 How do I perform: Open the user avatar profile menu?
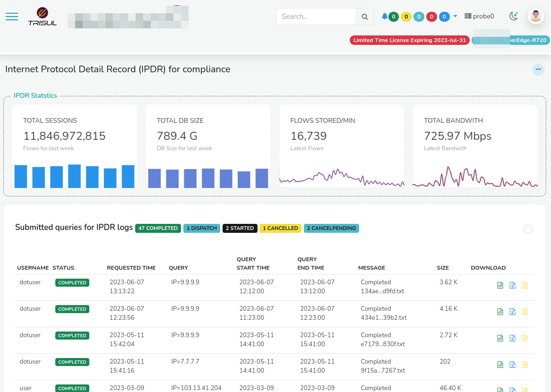[535, 16]
